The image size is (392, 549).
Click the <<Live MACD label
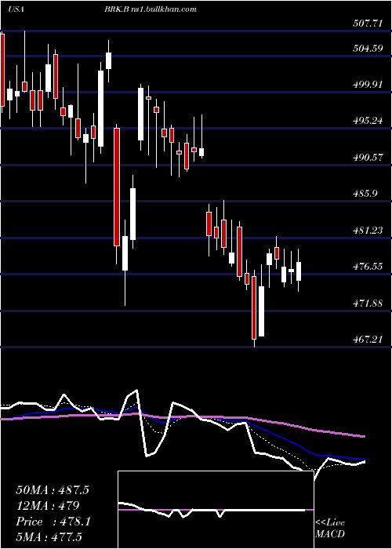point(330,528)
